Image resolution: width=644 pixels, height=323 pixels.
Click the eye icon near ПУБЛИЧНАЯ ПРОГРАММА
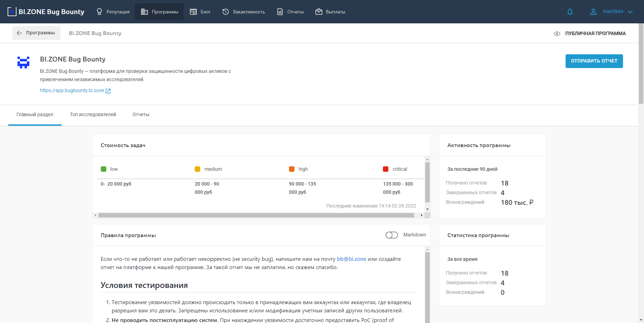click(x=557, y=34)
